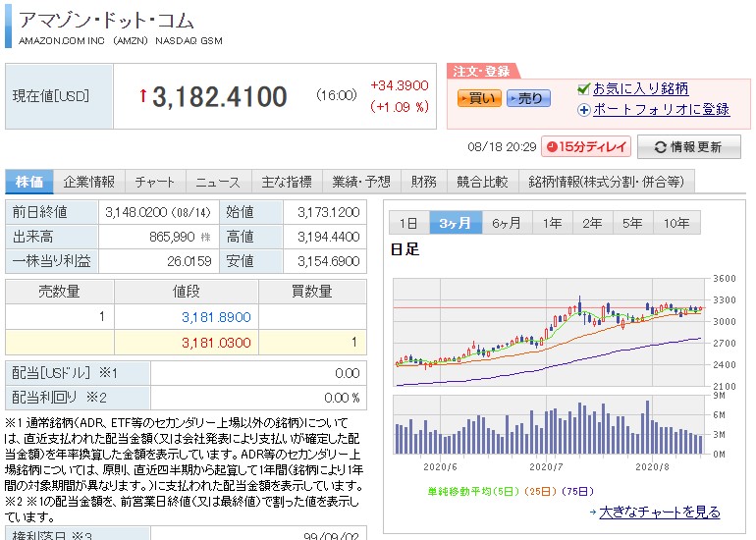Open the チャート tab
The image size is (756, 540).
tap(155, 182)
